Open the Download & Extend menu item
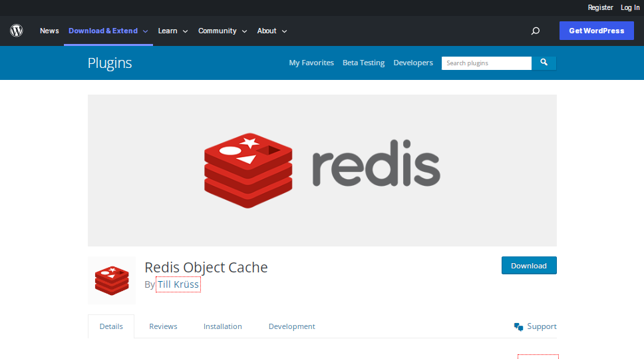Viewport: 644px width, 359px height. (103, 31)
